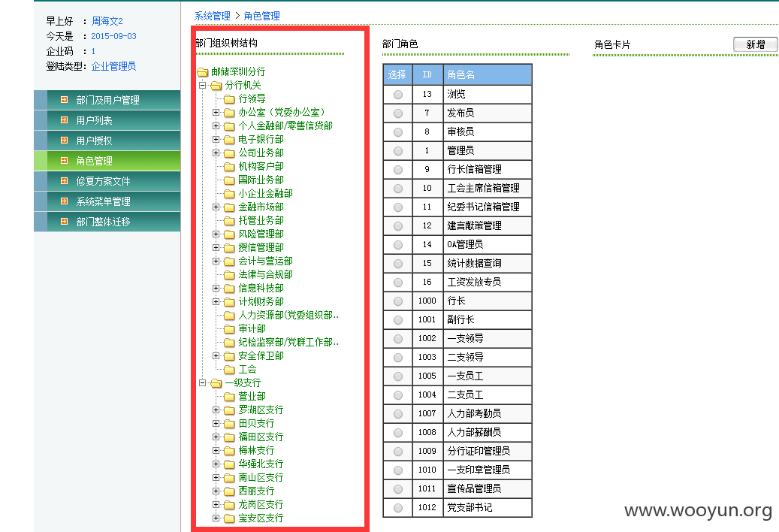Click folder icon beside 罗湖区支行

pyautogui.click(x=229, y=410)
